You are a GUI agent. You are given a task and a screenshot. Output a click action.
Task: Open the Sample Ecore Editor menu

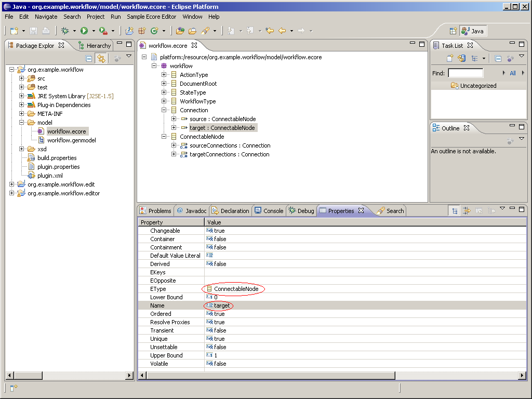(151, 17)
